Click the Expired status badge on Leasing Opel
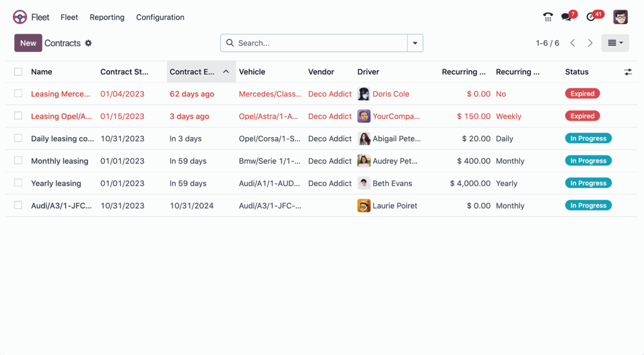644x355 pixels. click(582, 116)
